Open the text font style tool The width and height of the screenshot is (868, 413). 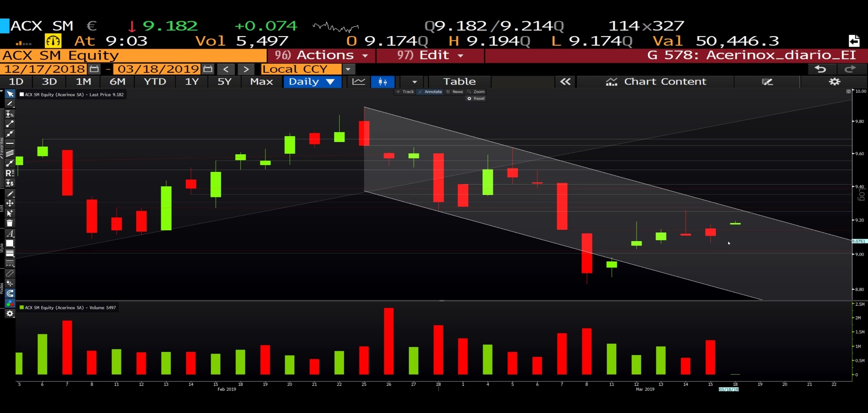point(10,233)
